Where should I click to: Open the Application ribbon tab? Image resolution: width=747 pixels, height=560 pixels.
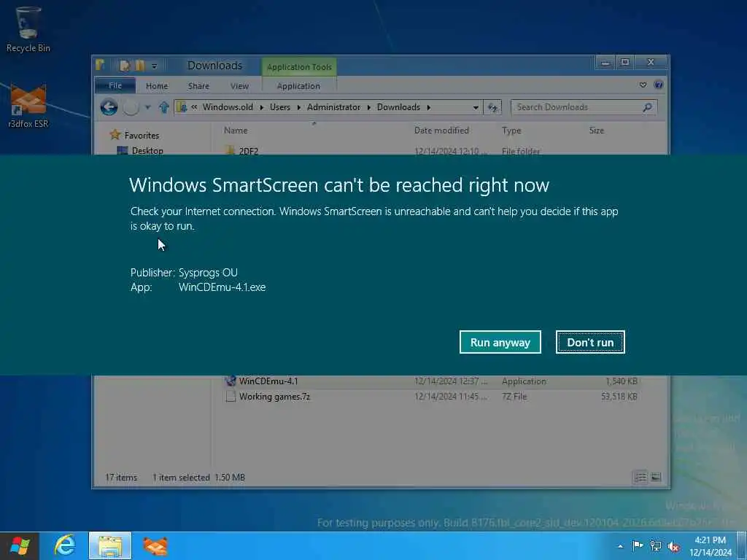click(x=298, y=86)
